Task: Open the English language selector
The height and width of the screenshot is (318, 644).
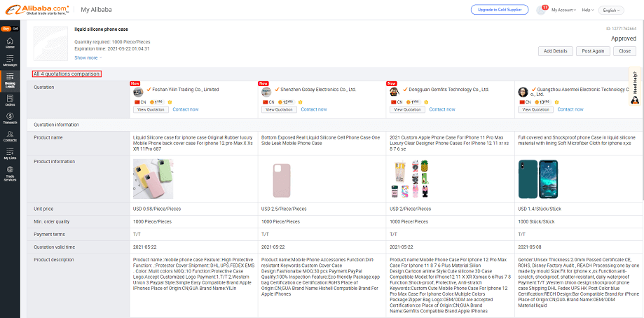Action: click(611, 10)
